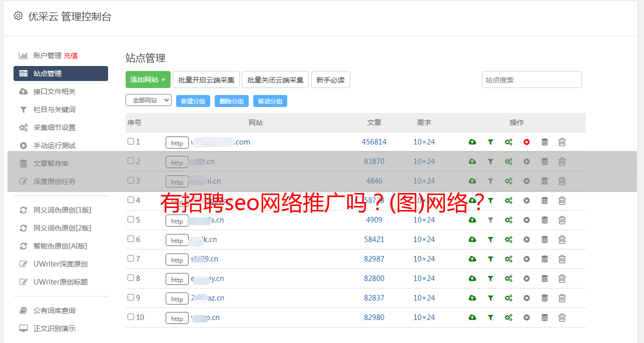Click the 删除分组 button
This screenshot has height=343, width=644.
coord(232,101)
